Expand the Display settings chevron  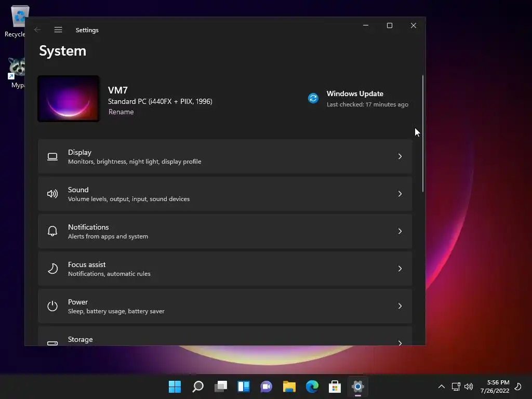click(x=400, y=156)
